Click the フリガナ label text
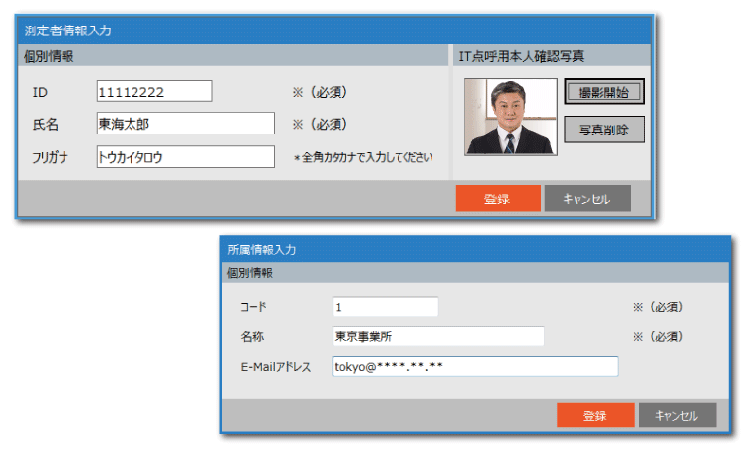750x451 pixels. tap(49, 157)
